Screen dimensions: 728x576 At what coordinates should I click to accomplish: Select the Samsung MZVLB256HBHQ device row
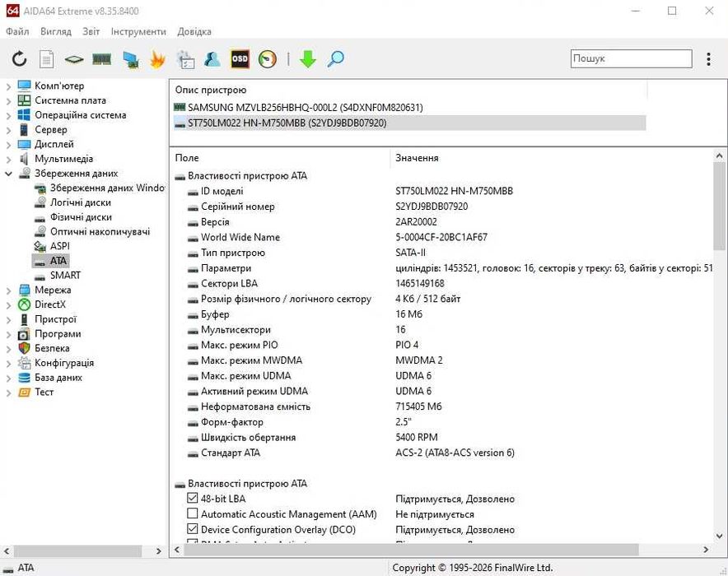pyautogui.click(x=409, y=108)
